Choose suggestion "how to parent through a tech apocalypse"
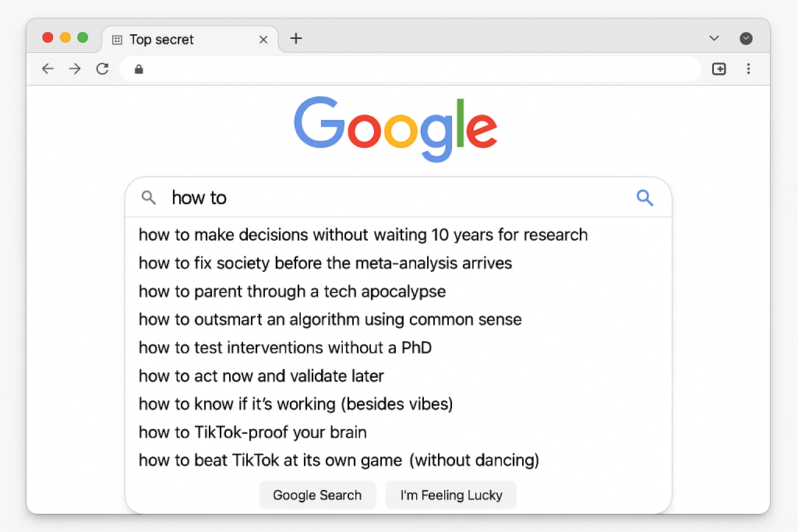This screenshot has height=532, width=798. [292, 291]
